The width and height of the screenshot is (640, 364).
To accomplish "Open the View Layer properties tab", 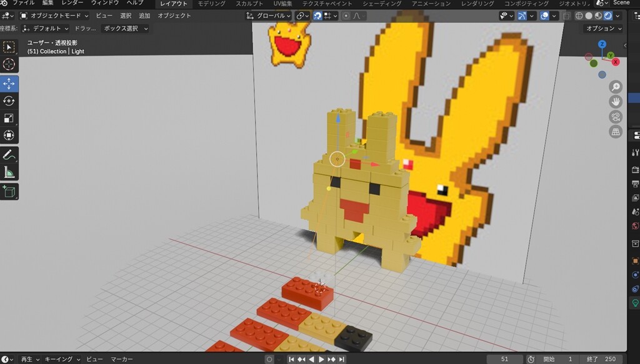I will coord(635,198).
